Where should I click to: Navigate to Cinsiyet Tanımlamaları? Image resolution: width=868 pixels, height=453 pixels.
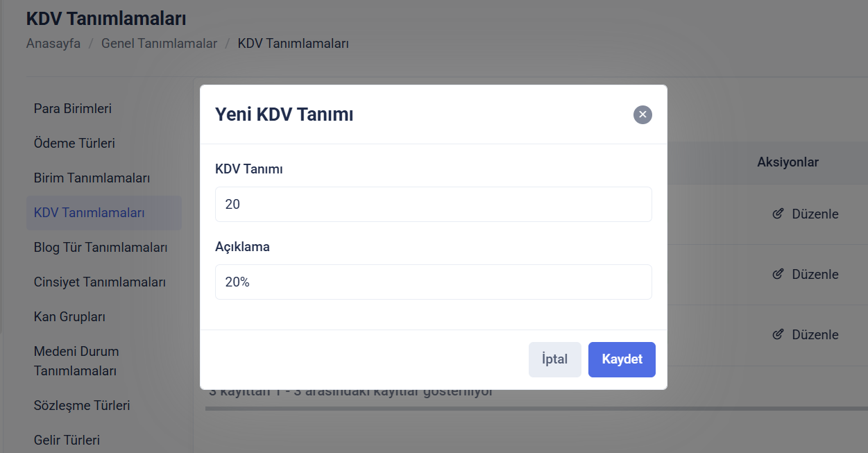[x=99, y=282]
